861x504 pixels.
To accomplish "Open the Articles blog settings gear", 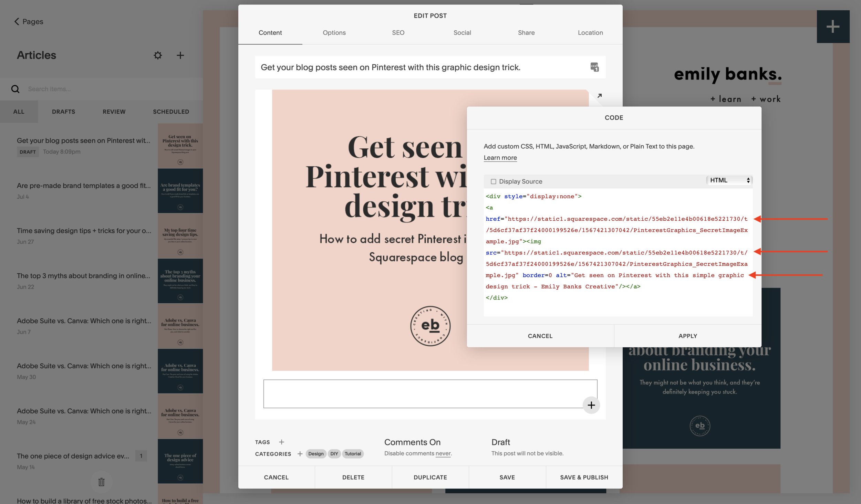I will click(158, 55).
